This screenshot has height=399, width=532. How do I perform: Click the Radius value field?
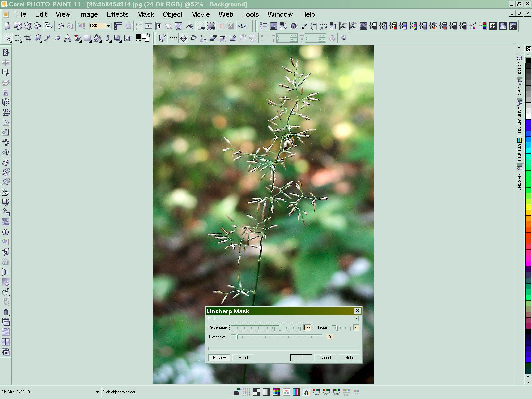356,328
